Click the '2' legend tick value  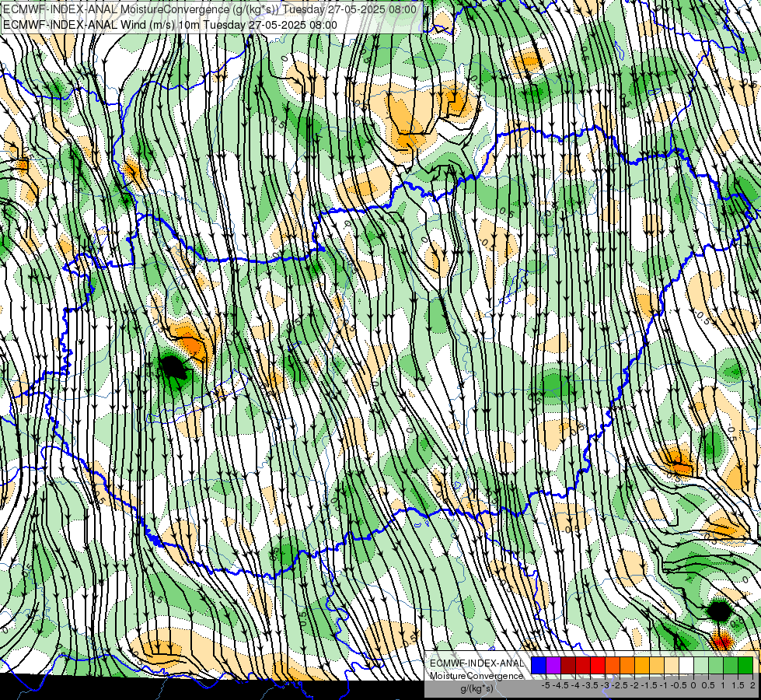pyautogui.click(x=752, y=685)
